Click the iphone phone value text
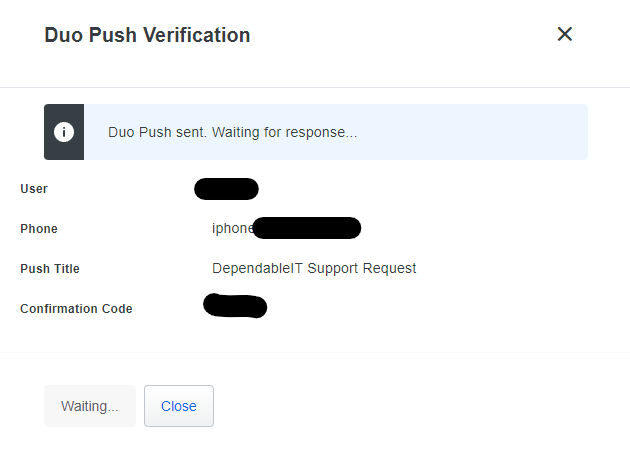The height and width of the screenshot is (455, 630). [233, 228]
